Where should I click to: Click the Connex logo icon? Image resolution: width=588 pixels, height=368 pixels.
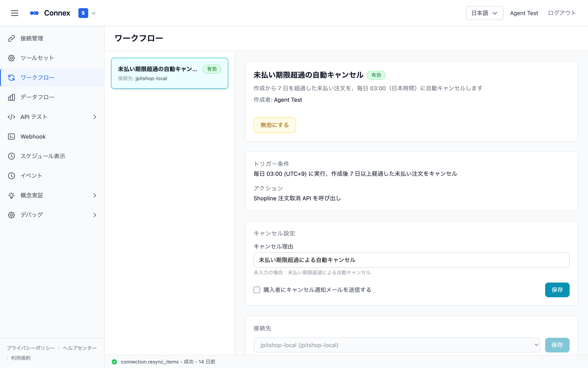pyautogui.click(x=34, y=13)
